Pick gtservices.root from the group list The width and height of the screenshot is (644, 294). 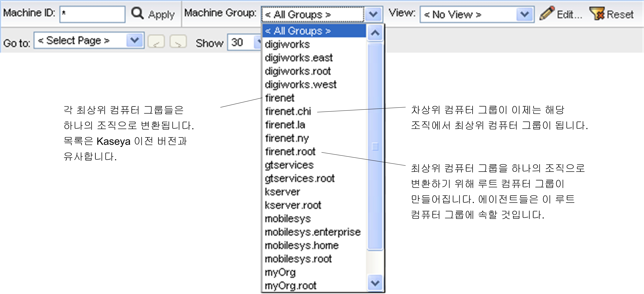click(314, 179)
